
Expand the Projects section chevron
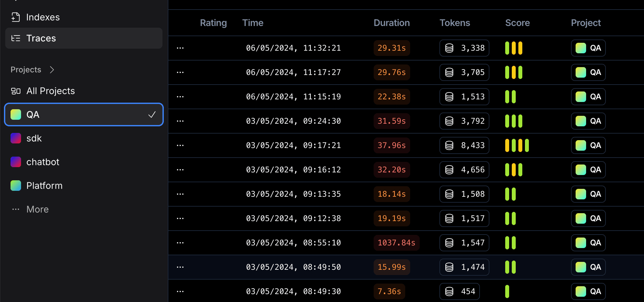[52, 70]
